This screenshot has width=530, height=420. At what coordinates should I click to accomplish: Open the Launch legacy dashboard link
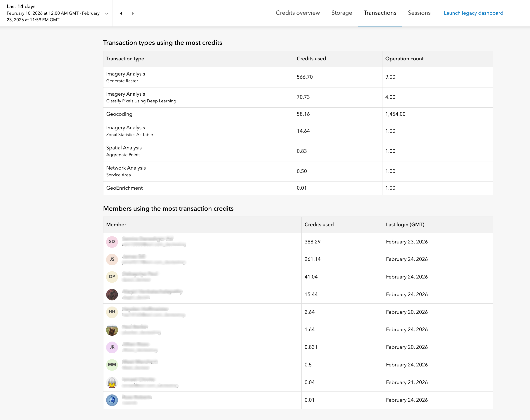point(473,13)
